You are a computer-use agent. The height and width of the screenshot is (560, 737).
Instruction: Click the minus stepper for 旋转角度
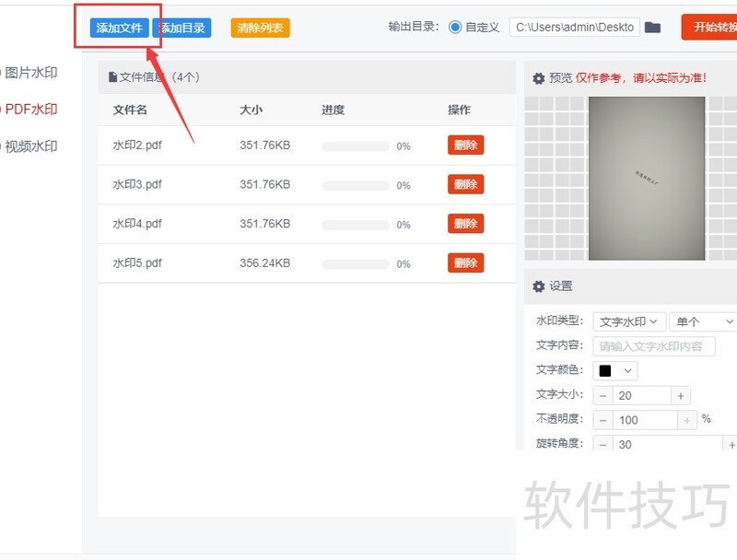click(602, 444)
